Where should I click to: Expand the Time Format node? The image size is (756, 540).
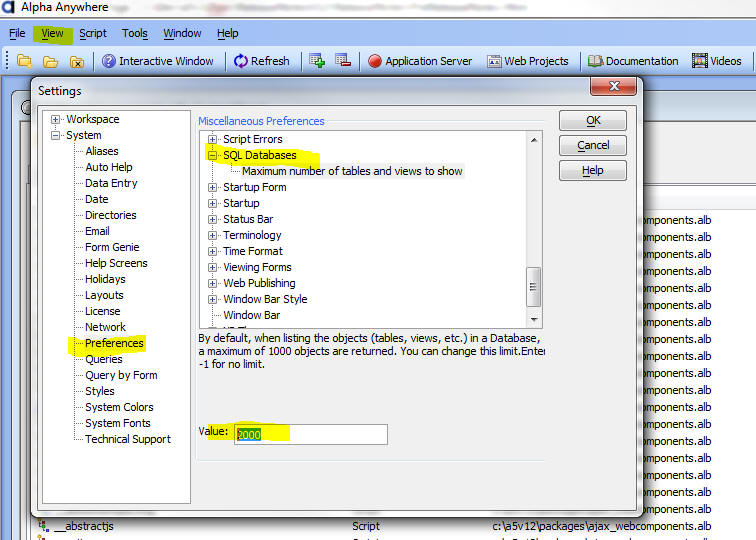(x=212, y=251)
